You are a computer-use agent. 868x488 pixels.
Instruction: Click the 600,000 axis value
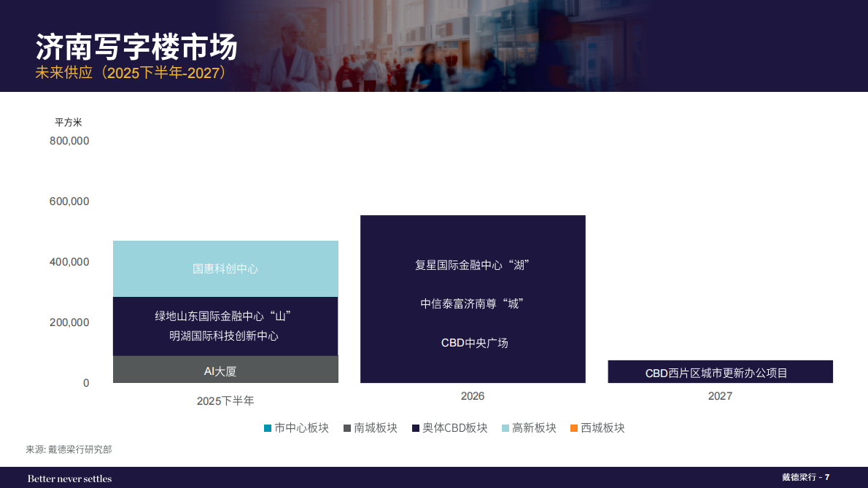pyautogui.click(x=69, y=201)
